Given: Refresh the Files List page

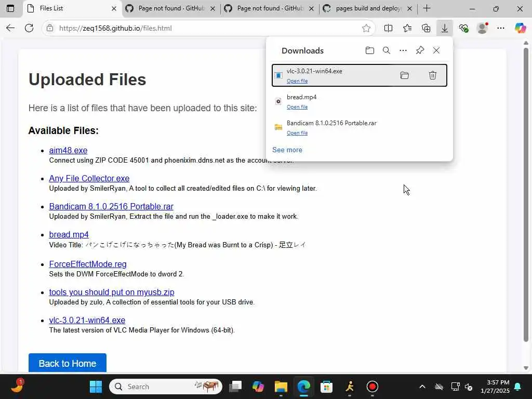Looking at the screenshot, I should 29,28.
